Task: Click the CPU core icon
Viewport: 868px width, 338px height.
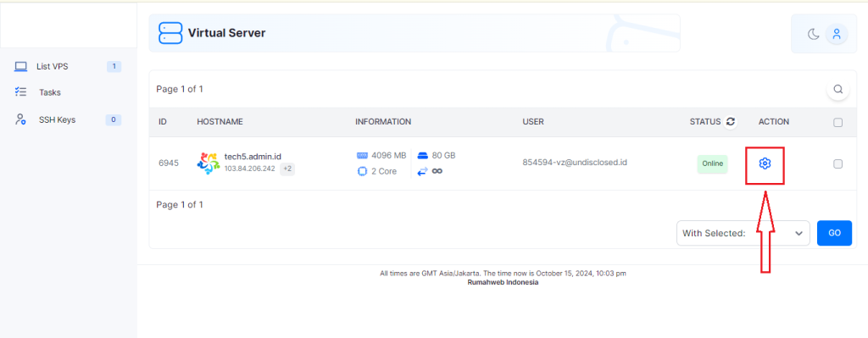Action: pos(362,171)
